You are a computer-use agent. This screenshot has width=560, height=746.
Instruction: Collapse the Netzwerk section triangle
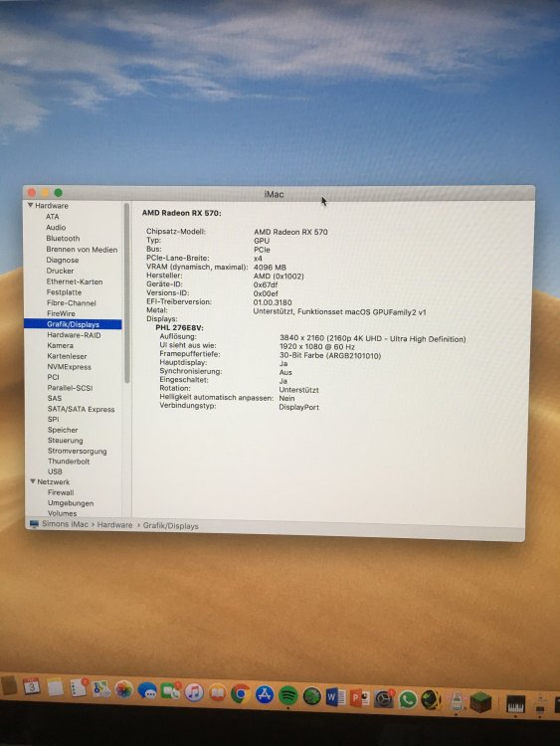click(x=33, y=481)
